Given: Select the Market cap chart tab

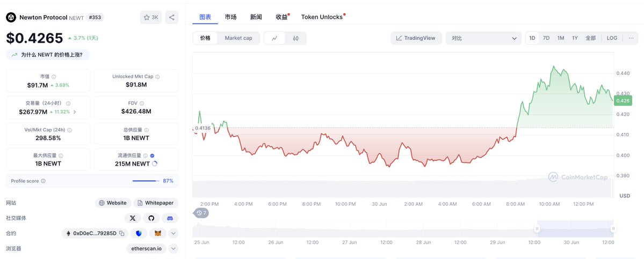Looking at the screenshot, I should click(x=238, y=38).
